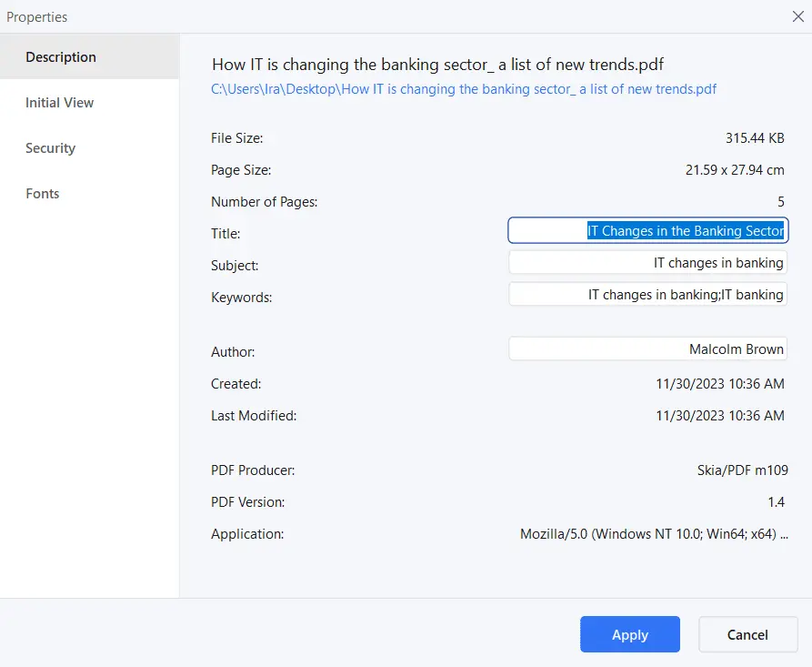Click the File Size value label
812x667 pixels.
(x=755, y=137)
